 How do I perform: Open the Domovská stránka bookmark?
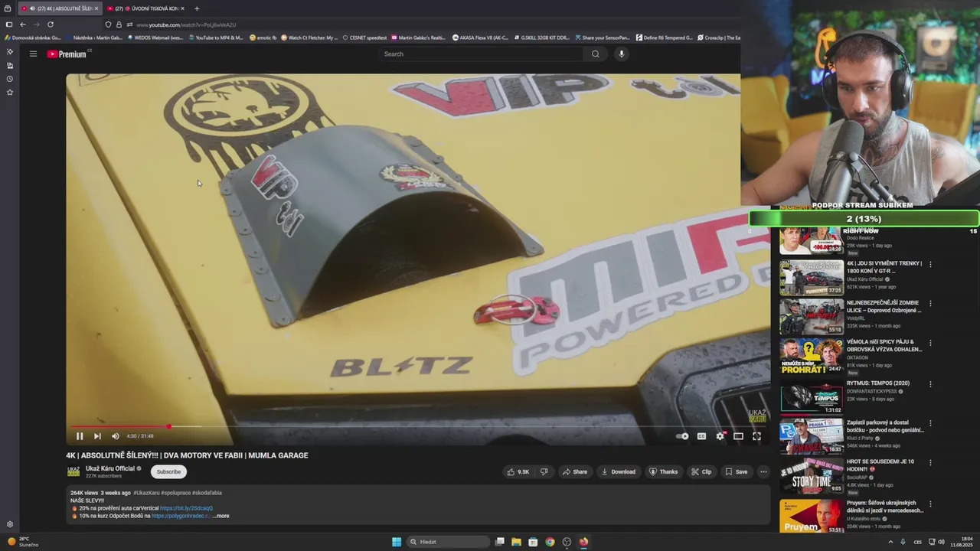pos(33,37)
